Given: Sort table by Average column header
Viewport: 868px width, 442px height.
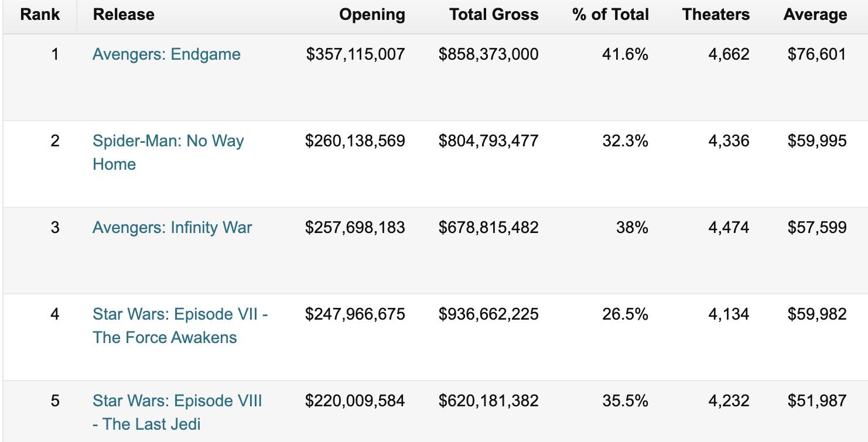Looking at the screenshot, I should click(x=815, y=15).
